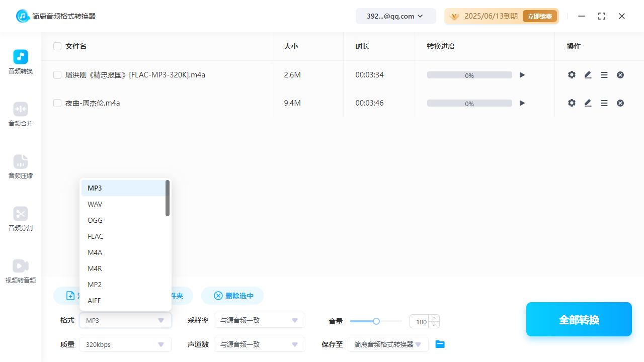Open the 采样率 sample rate dropdown
The image size is (644, 362).
259,320
